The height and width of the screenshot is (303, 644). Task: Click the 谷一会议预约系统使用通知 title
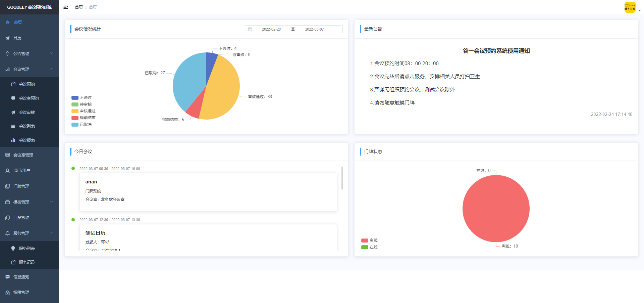click(x=496, y=51)
